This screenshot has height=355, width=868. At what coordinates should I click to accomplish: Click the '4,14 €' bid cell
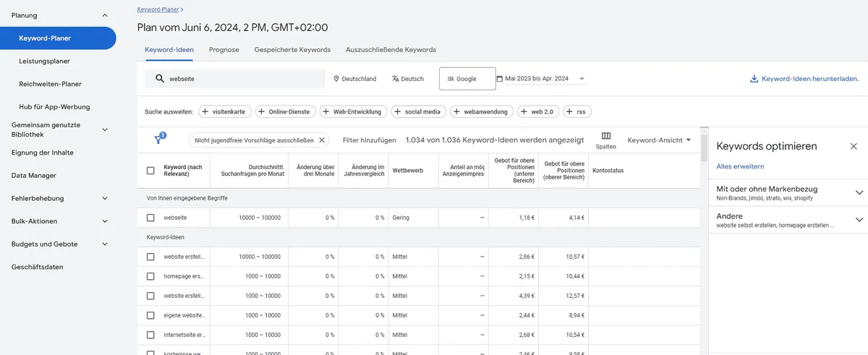point(576,218)
